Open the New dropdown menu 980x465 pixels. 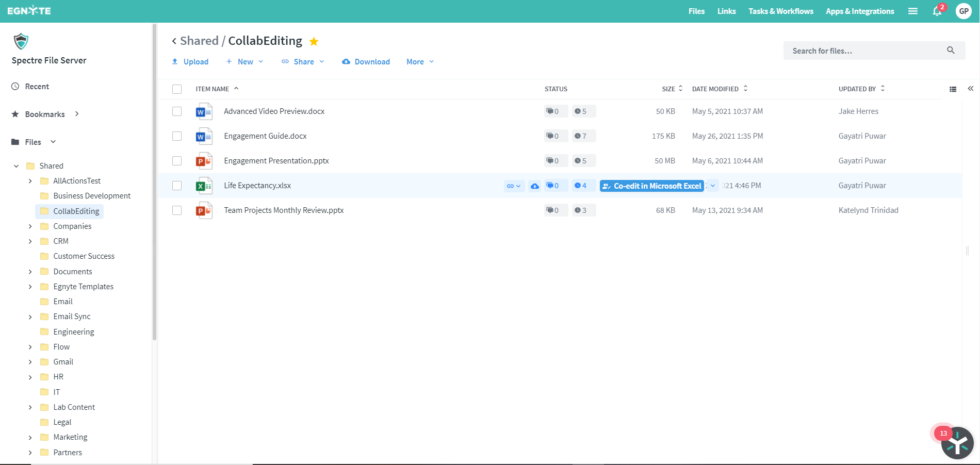(245, 62)
